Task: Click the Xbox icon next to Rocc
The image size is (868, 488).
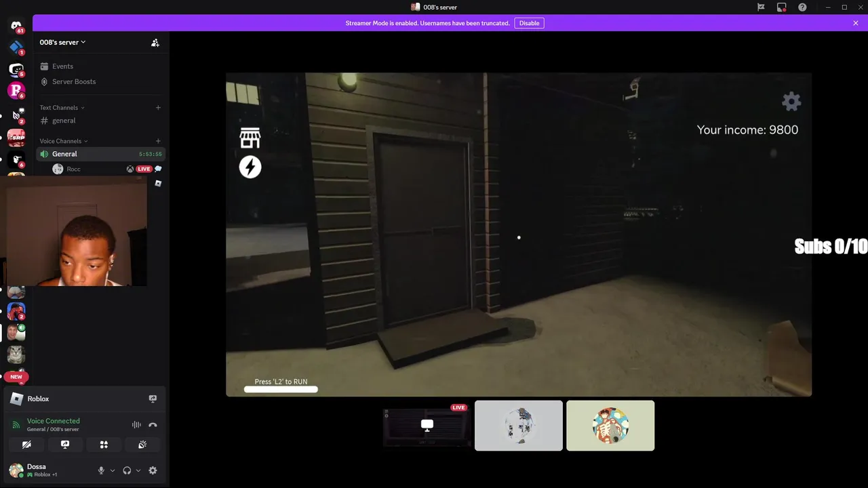Action: 130,169
